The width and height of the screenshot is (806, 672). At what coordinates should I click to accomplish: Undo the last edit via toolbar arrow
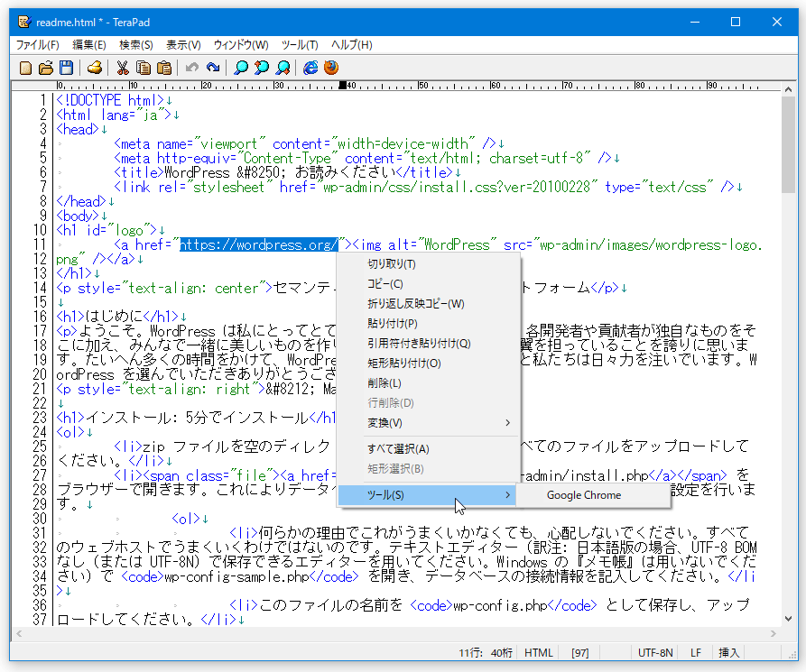[x=191, y=68]
